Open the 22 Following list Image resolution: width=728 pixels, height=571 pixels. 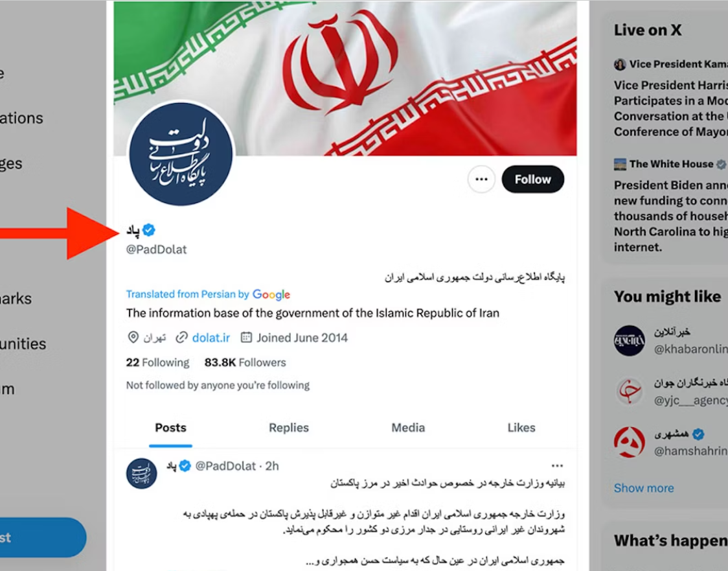point(157,362)
